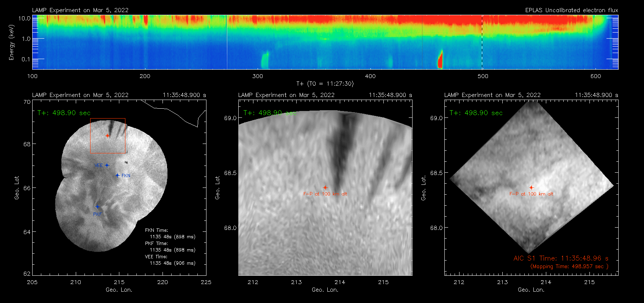Image resolution: width=644 pixels, height=303 pixels.
Task: Click the '10.0' energy tick label
Action: pyautogui.click(x=25, y=18)
